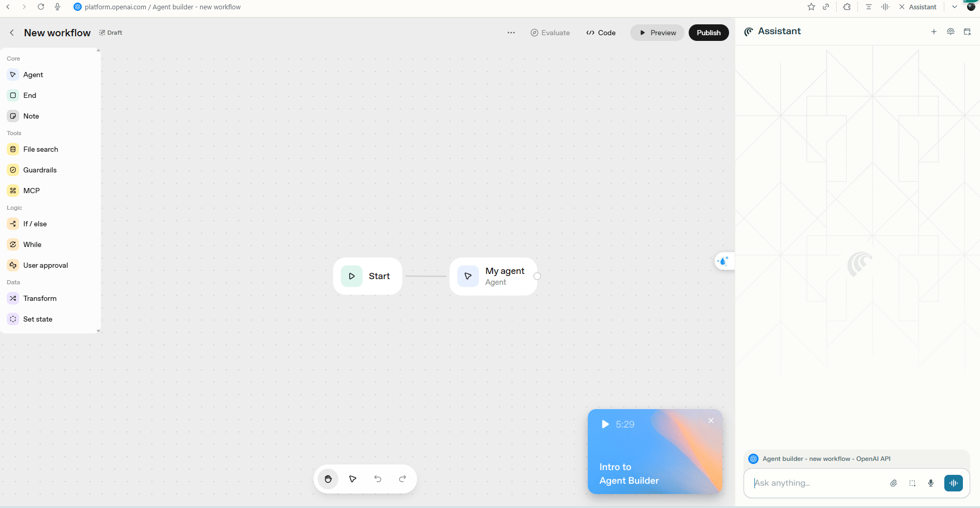Navigate forward in the browser

click(x=24, y=7)
